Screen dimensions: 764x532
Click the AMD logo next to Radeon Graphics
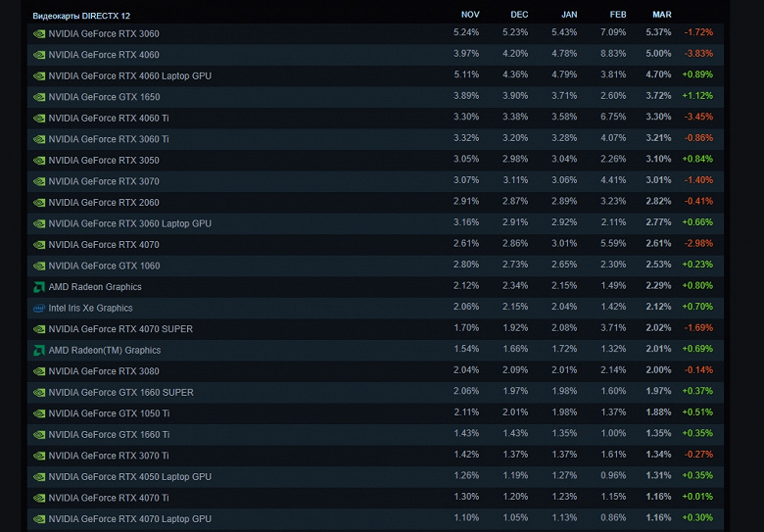coord(39,287)
